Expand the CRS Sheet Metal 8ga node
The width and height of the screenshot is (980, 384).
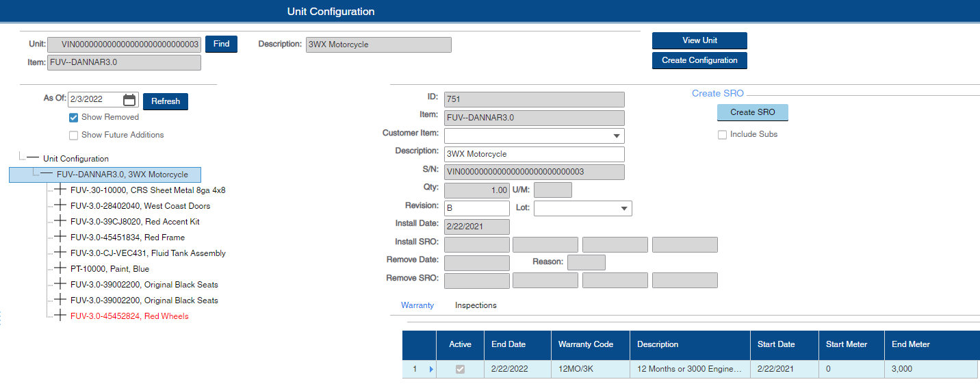coord(60,190)
